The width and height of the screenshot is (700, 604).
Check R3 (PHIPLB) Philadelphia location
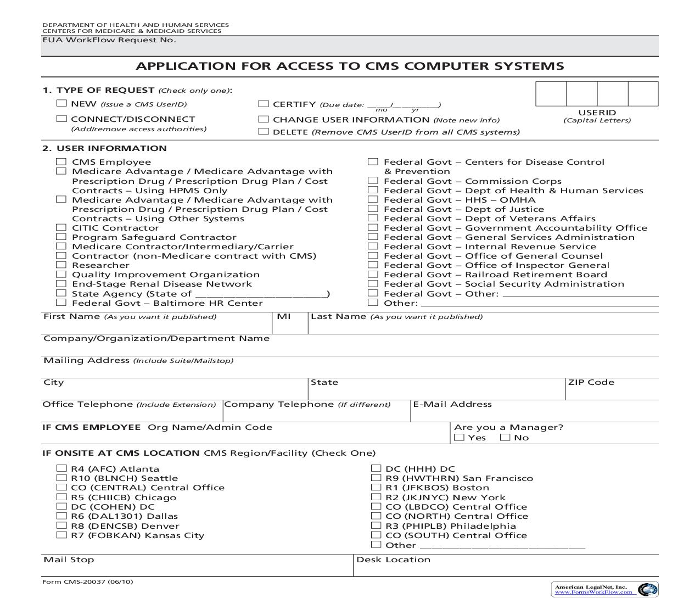375,525
